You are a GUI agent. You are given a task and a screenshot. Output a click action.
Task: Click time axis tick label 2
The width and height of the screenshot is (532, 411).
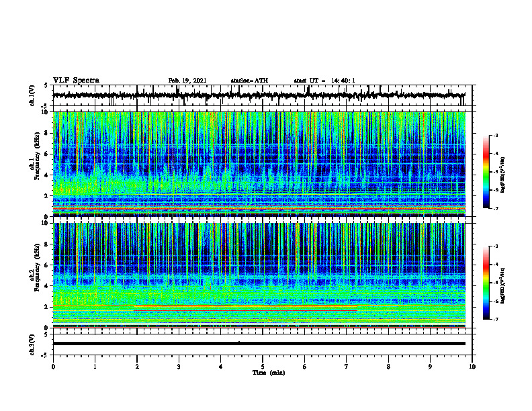click(x=137, y=367)
